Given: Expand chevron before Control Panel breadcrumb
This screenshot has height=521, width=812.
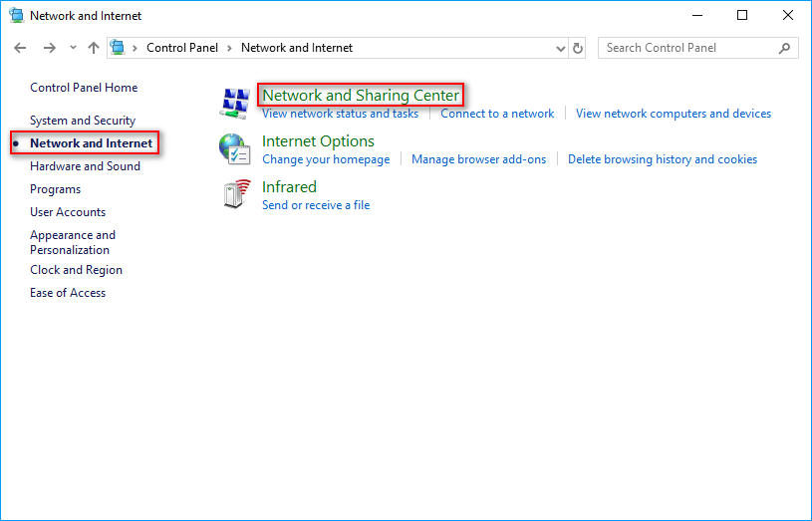Looking at the screenshot, I should coord(135,48).
